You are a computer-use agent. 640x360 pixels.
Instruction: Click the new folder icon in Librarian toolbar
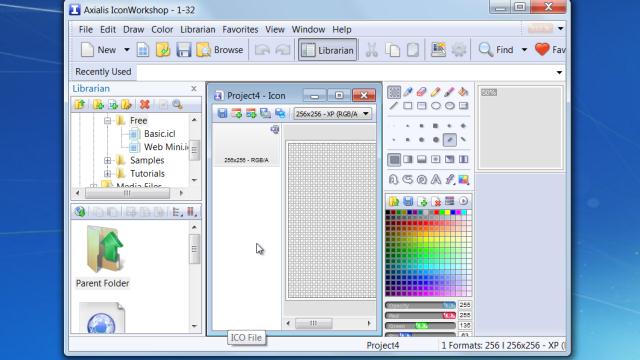coord(98,104)
